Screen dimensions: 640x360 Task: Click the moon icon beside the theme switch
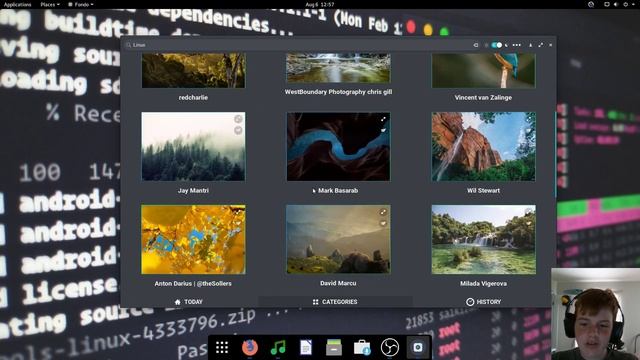coord(507,45)
